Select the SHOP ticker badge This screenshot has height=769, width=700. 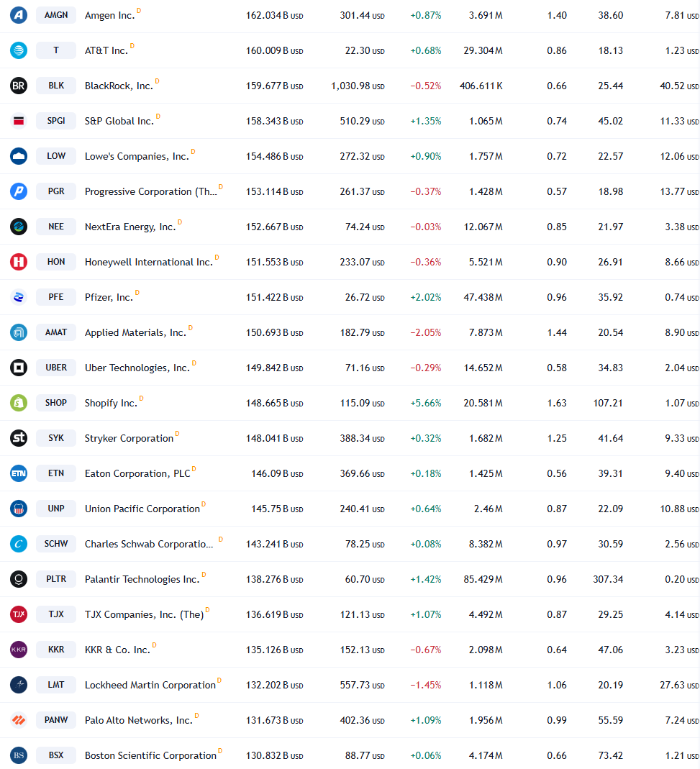pyautogui.click(x=56, y=403)
